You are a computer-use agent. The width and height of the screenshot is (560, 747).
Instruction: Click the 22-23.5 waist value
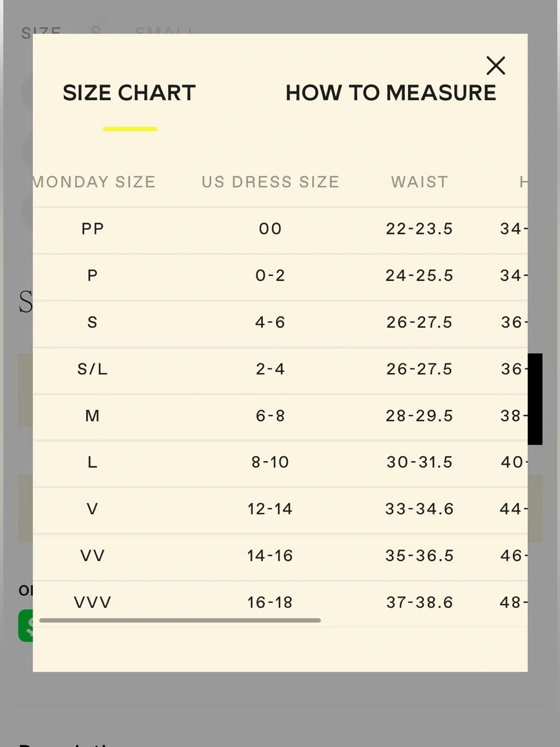coord(419,229)
